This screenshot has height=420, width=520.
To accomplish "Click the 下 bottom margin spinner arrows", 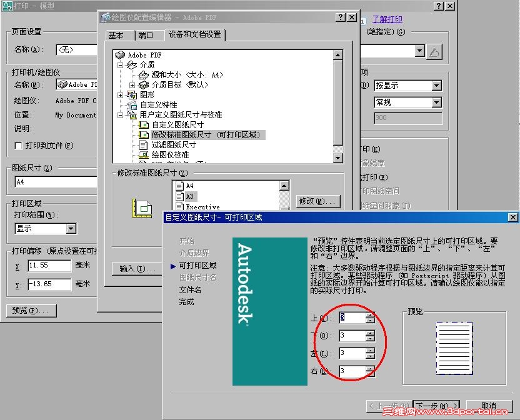I will pos(370,336).
